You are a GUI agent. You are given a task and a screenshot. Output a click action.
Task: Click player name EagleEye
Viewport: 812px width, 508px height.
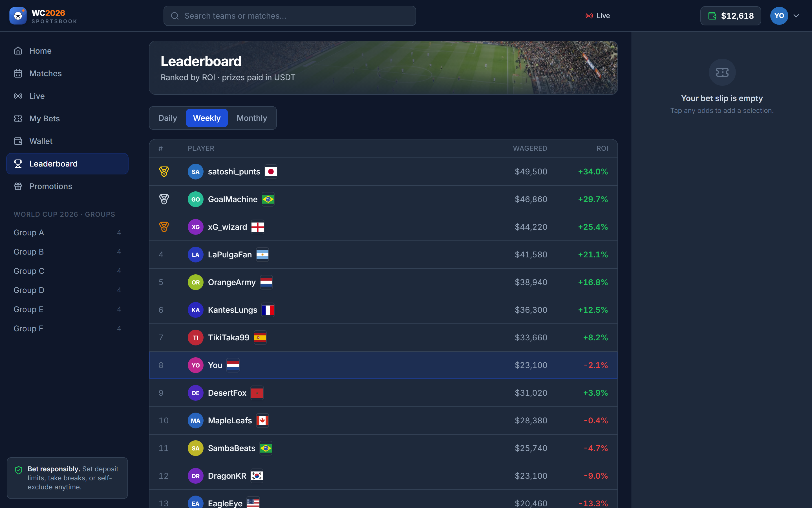point(225,503)
